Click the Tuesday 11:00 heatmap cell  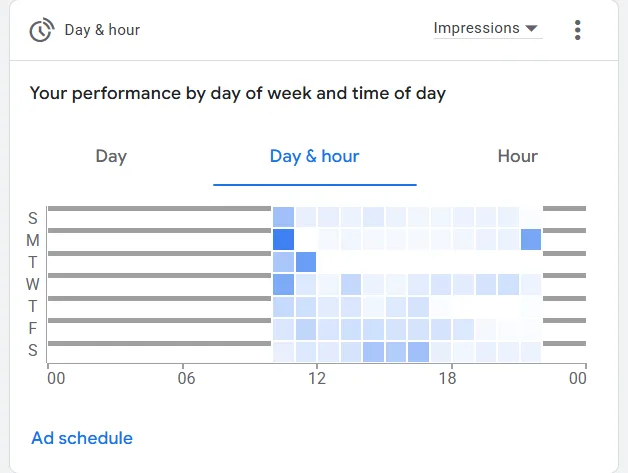coord(306,262)
